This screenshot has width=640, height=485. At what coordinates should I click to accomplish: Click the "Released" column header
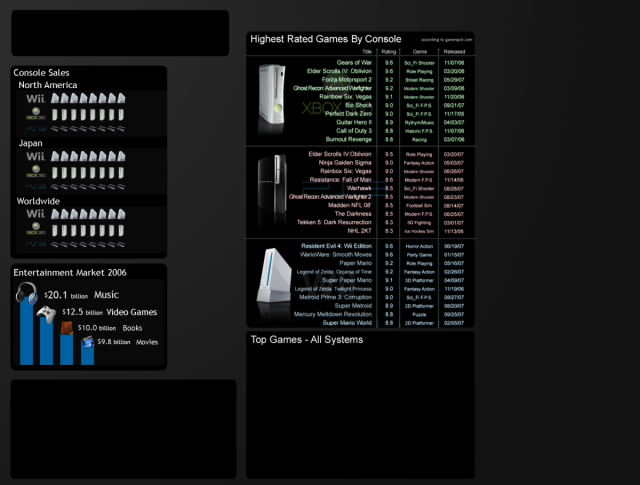(x=454, y=52)
